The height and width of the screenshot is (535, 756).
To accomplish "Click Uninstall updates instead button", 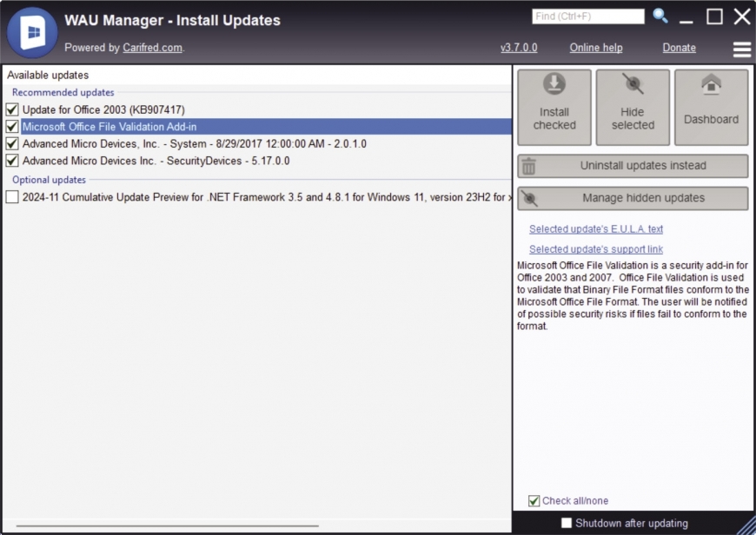I will 633,166.
